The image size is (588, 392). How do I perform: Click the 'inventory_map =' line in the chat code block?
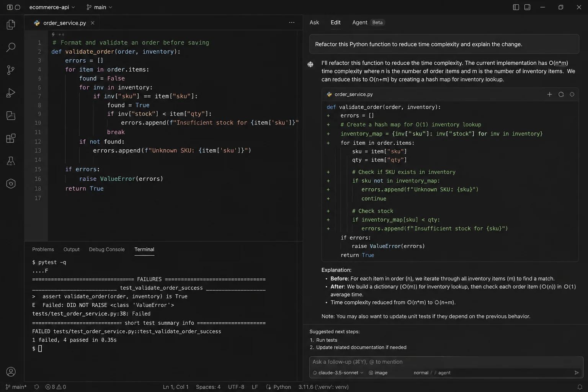point(441,134)
